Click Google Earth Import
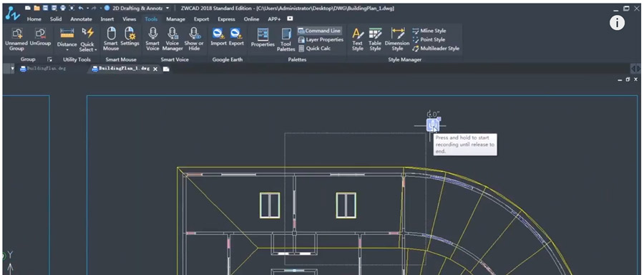The image size is (644, 275). coord(218,37)
